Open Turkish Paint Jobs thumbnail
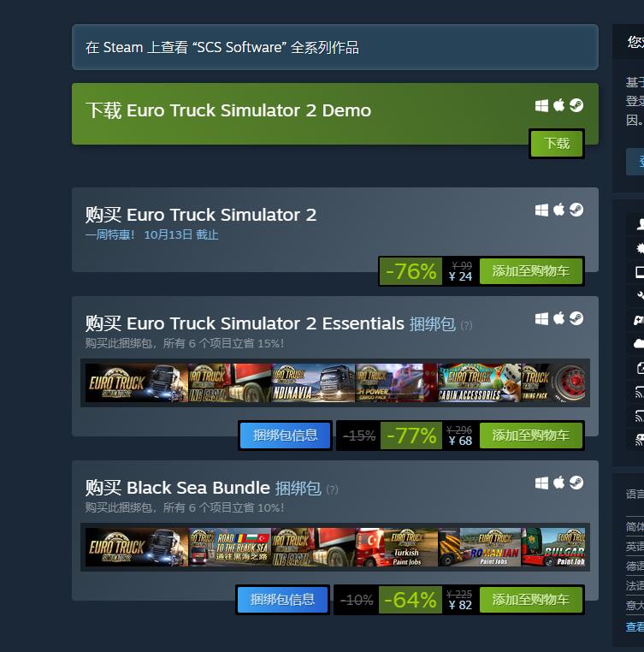644x652 pixels. pyautogui.click(x=397, y=548)
